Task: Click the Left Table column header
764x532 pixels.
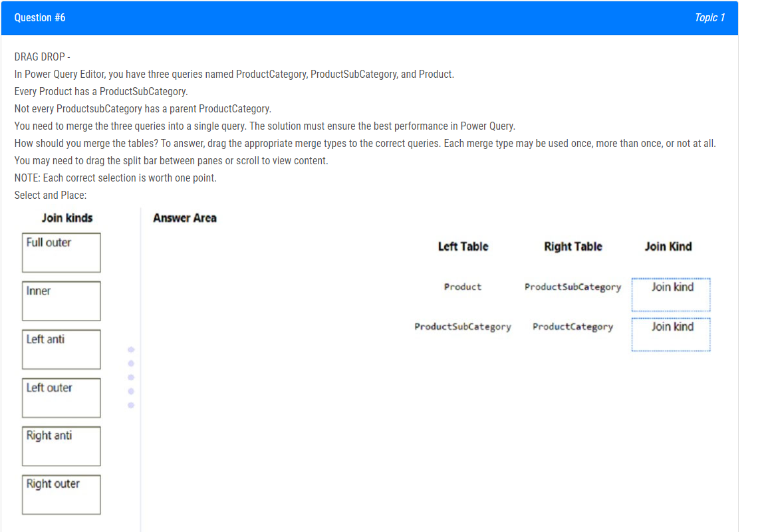Action: 463,247
